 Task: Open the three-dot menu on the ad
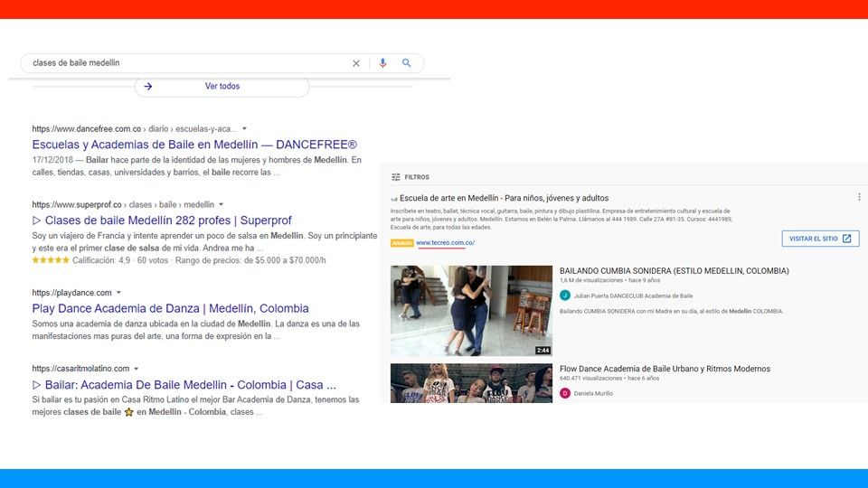(859, 197)
